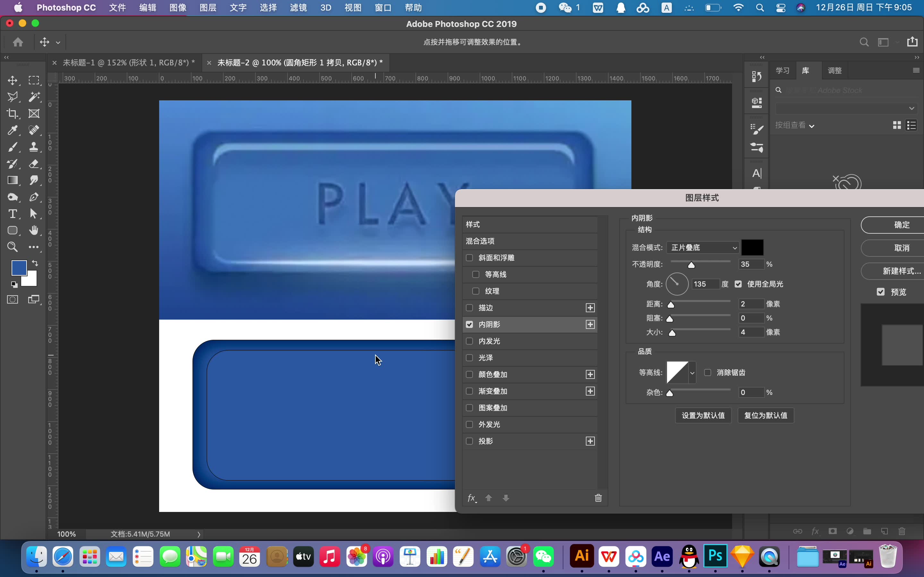Pick the Gradient tool

point(13,180)
